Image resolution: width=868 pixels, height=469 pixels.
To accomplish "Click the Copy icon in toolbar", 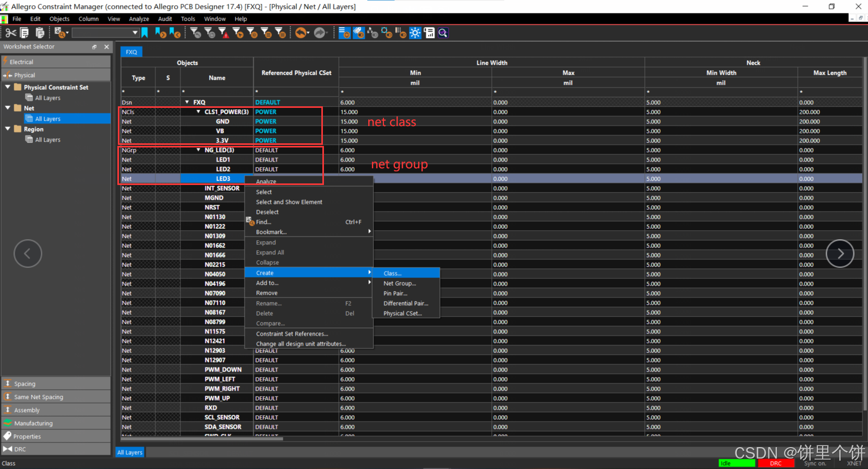I will click(x=25, y=33).
